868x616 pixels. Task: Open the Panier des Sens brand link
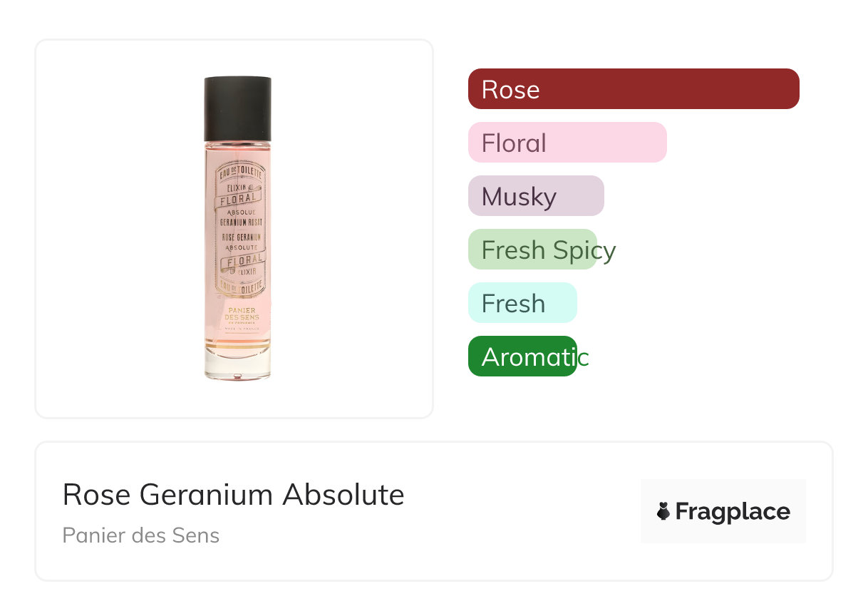pos(140,535)
